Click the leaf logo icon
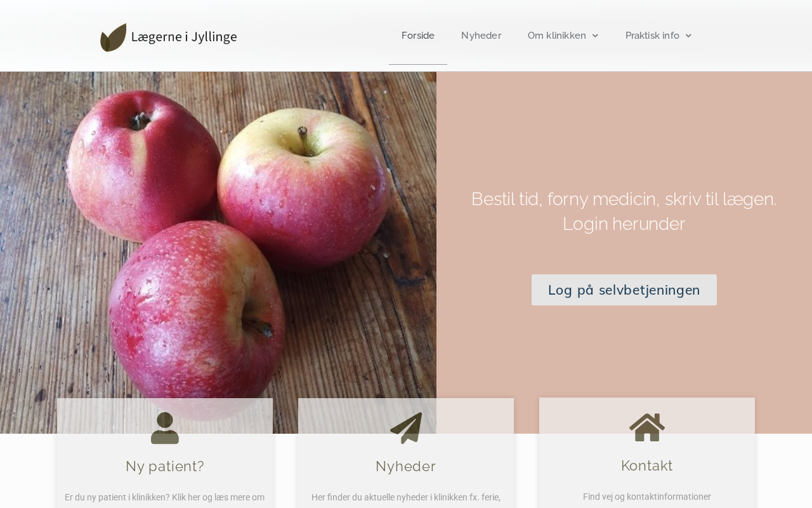Image resolution: width=812 pixels, height=508 pixels. (114, 37)
